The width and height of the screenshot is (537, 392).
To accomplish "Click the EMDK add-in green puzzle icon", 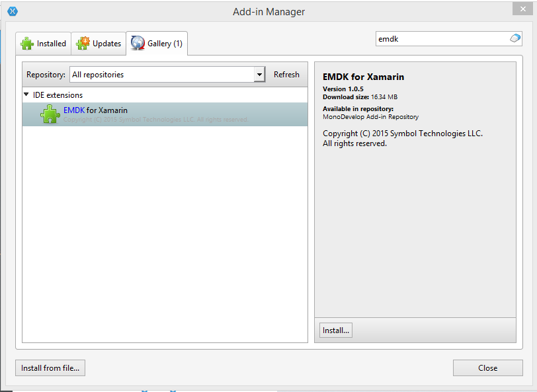I will tap(50, 114).
